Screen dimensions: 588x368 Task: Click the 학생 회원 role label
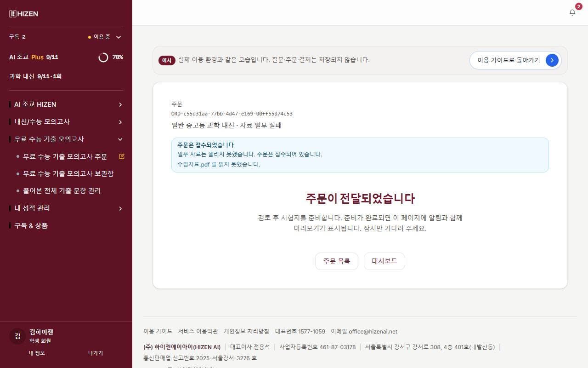pos(40,341)
